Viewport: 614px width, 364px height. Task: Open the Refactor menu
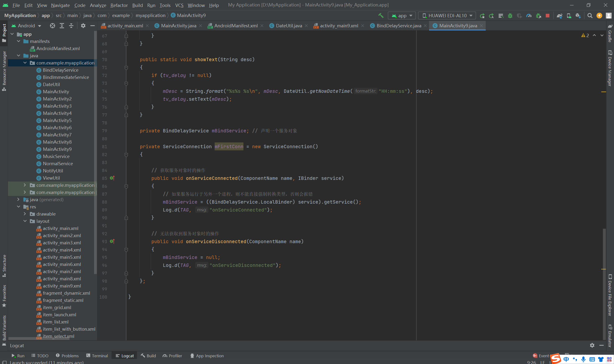point(119,5)
